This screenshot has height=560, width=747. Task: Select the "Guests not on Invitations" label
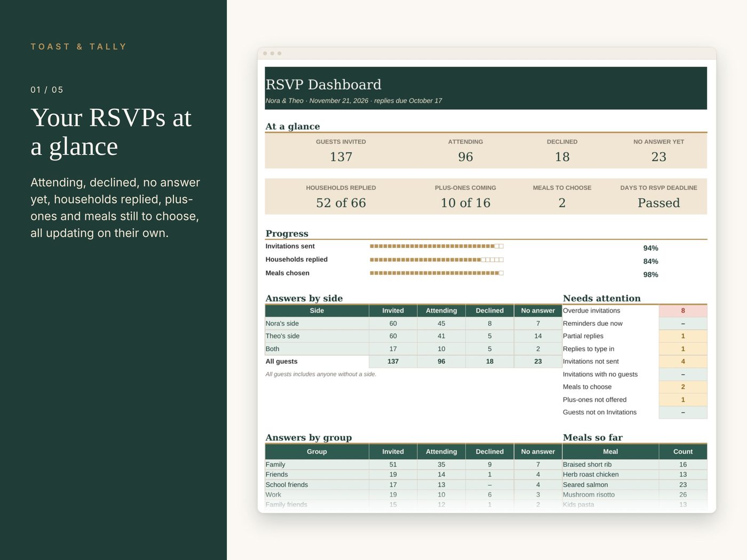pos(600,413)
